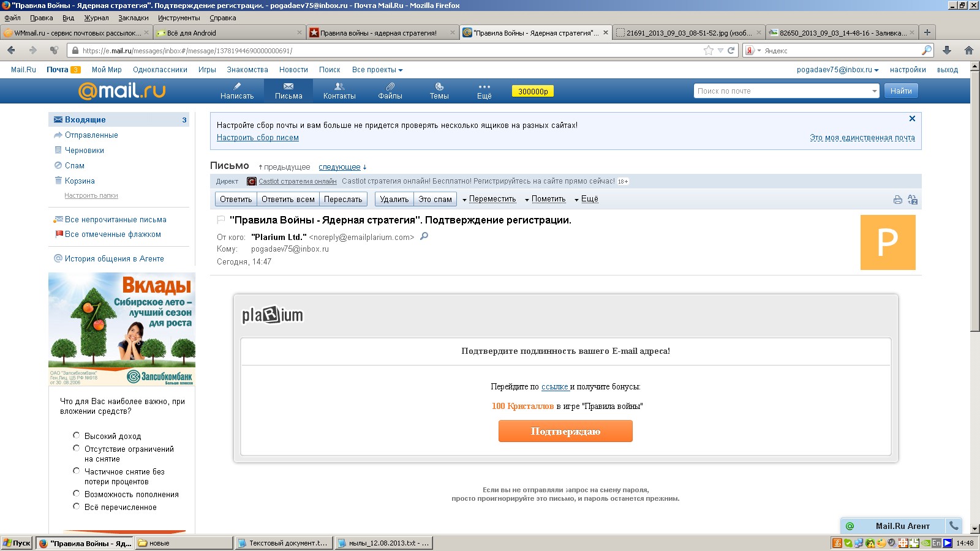Click the Castlot ad icon

pyautogui.click(x=251, y=181)
